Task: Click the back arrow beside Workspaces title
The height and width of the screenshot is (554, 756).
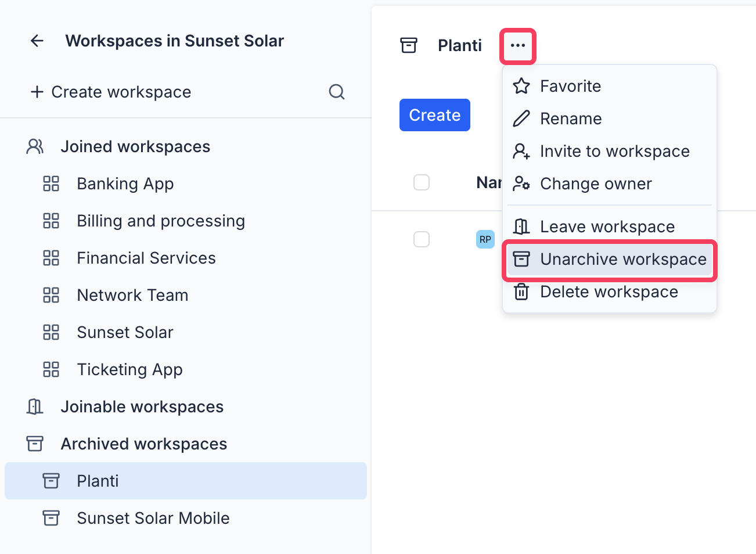Action: click(37, 41)
